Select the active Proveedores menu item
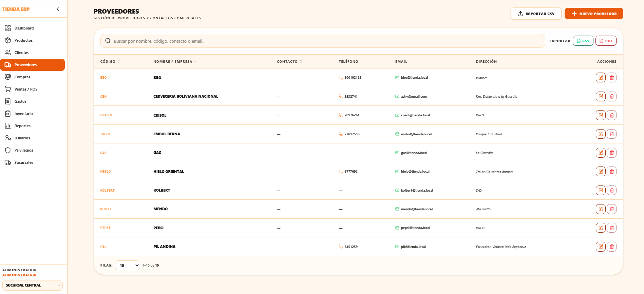Viewport: 644px width, 294px height. [33, 65]
